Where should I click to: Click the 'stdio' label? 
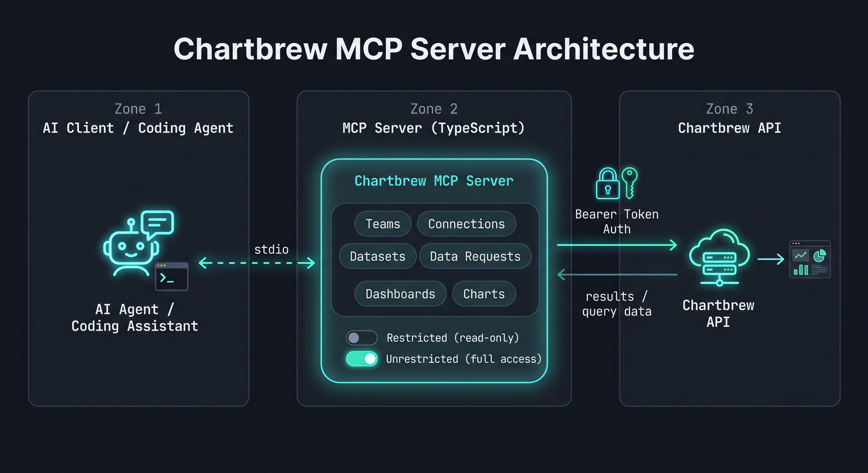(x=271, y=249)
